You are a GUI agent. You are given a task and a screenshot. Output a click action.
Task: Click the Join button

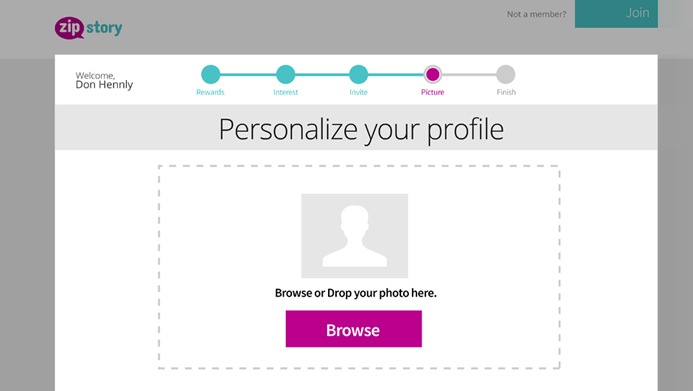[x=616, y=13]
